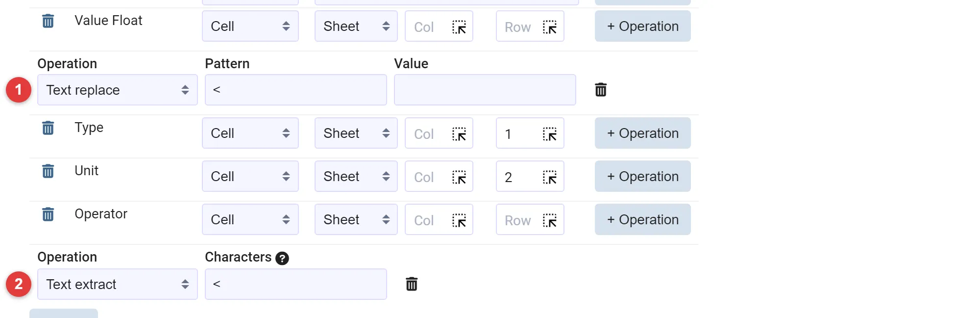Pick row cell selector for Unit row
This screenshot has width=980, height=318.
pyautogui.click(x=550, y=177)
